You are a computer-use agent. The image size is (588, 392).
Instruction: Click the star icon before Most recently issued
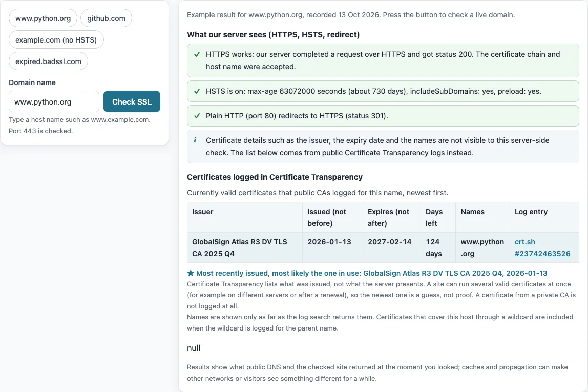click(x=191, y=273)
